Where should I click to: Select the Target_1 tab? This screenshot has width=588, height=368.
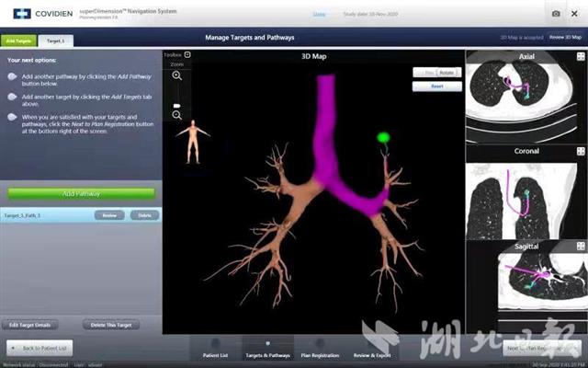[x=55, y=41]
